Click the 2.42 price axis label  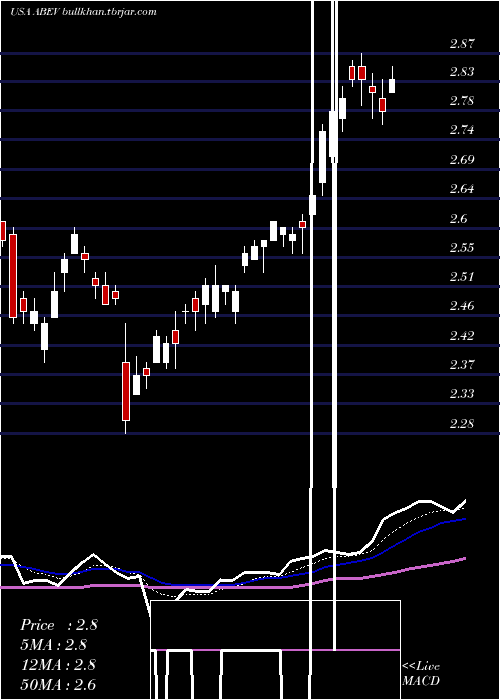click(x=462, y=335)
